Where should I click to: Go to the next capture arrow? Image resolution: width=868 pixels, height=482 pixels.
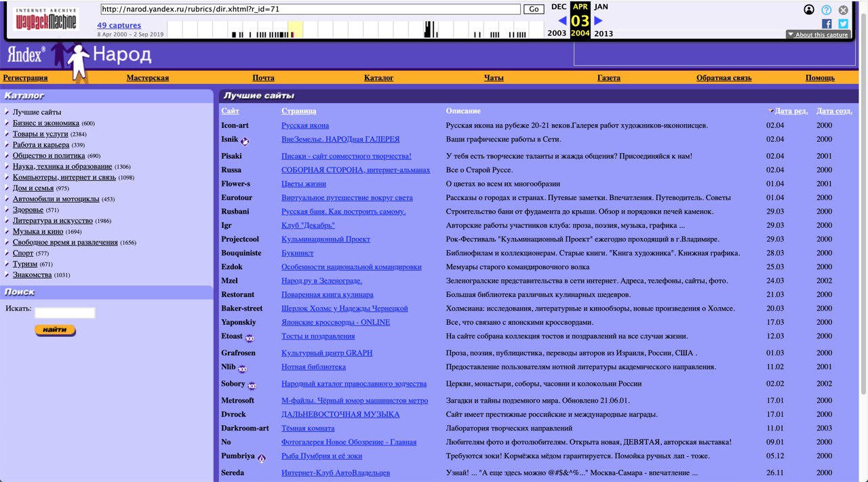click(x=598, y=20)
